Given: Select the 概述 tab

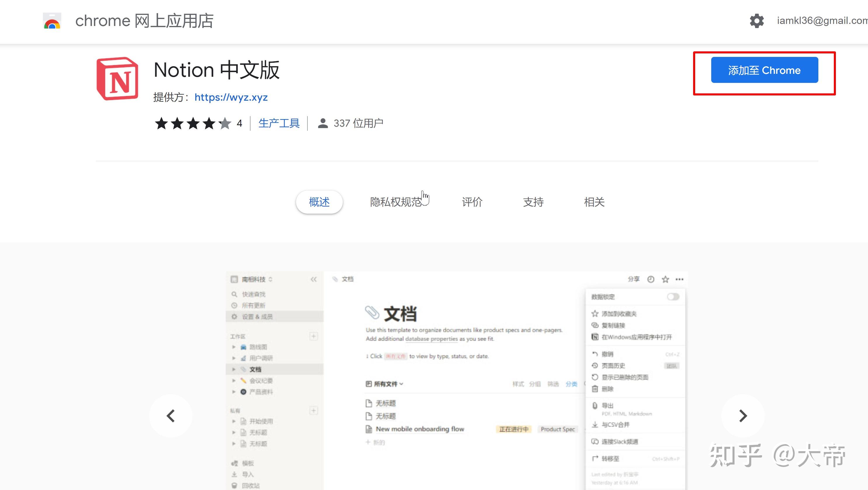Looking at the screenshot, I should click(319, 202).
